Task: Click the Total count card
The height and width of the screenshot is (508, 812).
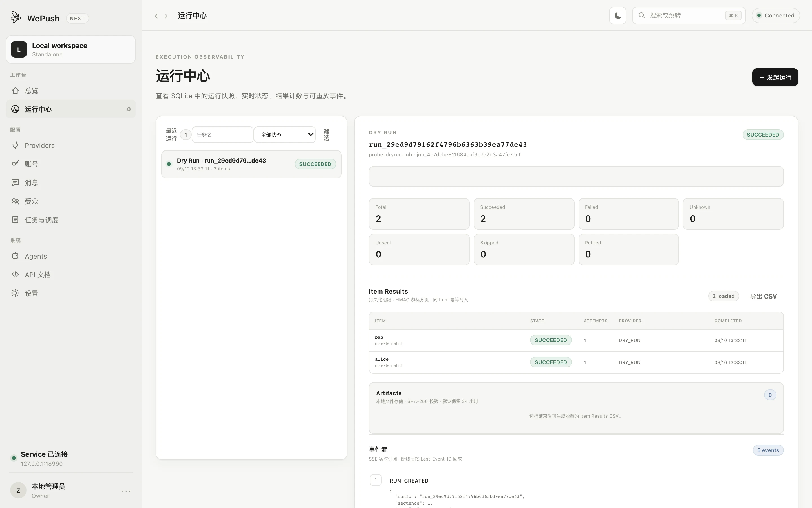Action: (419, 214)
